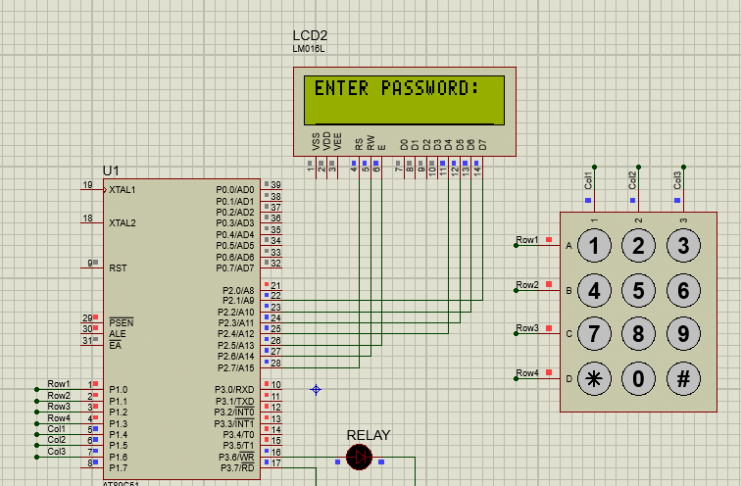Hit the asterisk key on the keypad
Screen dimensions: 741x486
594,378
